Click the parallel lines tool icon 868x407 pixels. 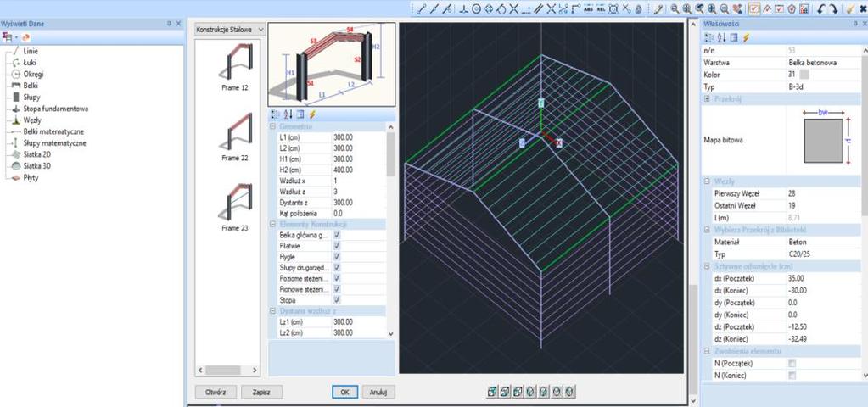[x=538, y=8]
